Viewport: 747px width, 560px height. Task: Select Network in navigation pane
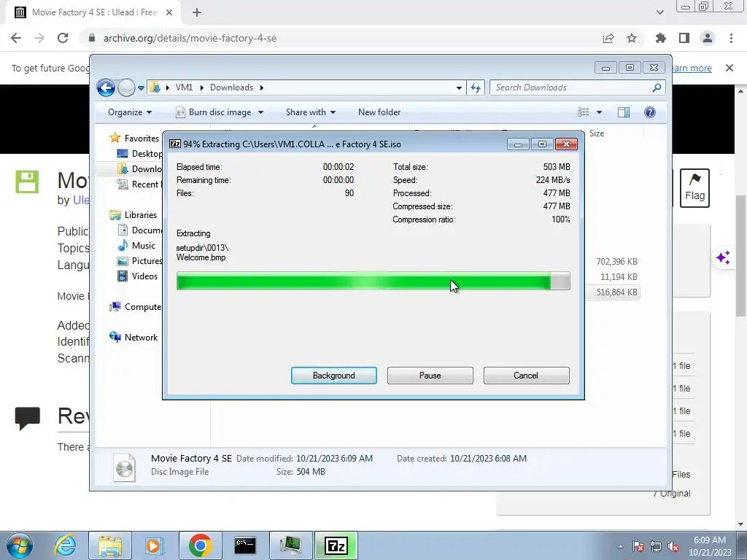[x=141, y=337]
